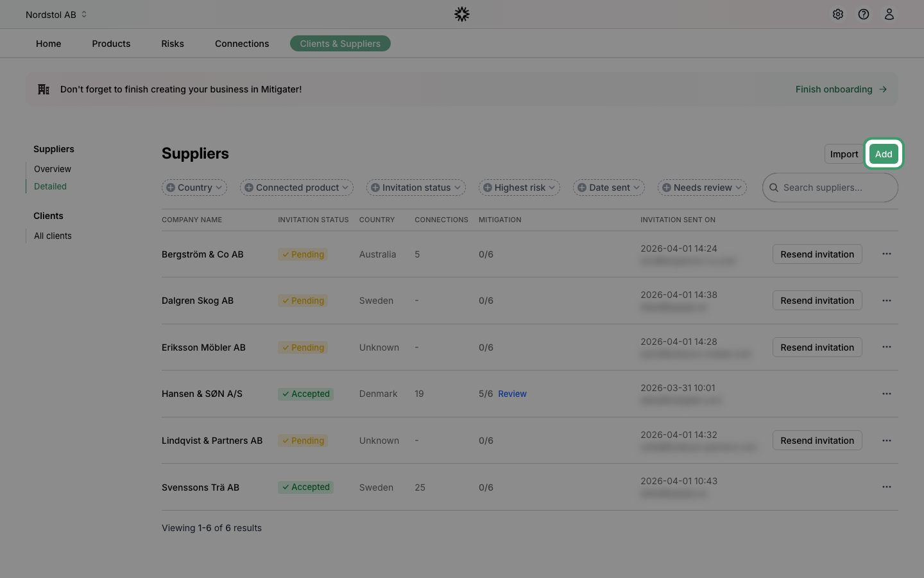The image size is (924, 578).
Task: Expand the Connected product filter dropdown
Action: (297, 188)
